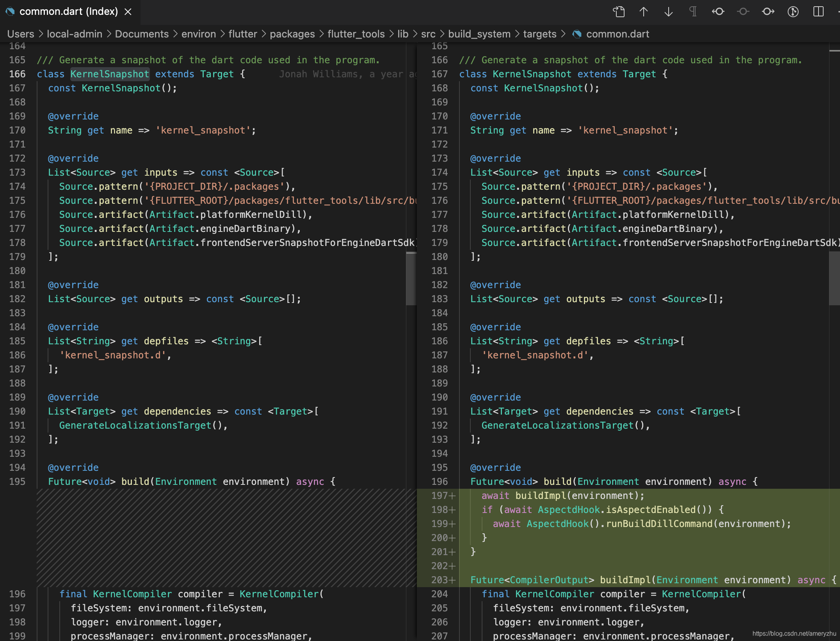Click the middle diff navigation circle icon
This screenshot has width=840, height=641.
[743, 12]
